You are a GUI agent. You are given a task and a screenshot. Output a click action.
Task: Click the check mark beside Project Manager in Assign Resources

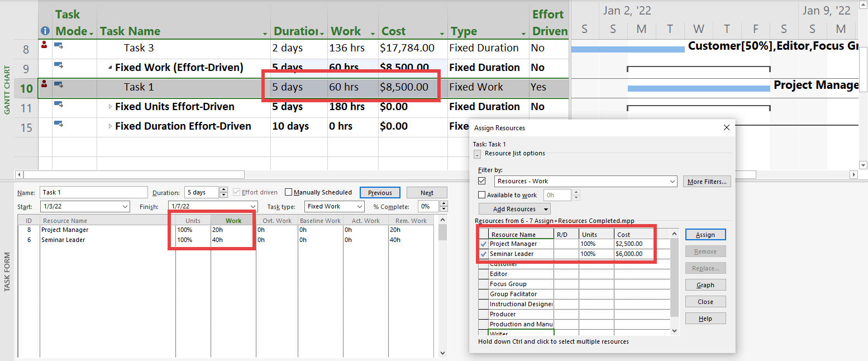click(483, 244)
